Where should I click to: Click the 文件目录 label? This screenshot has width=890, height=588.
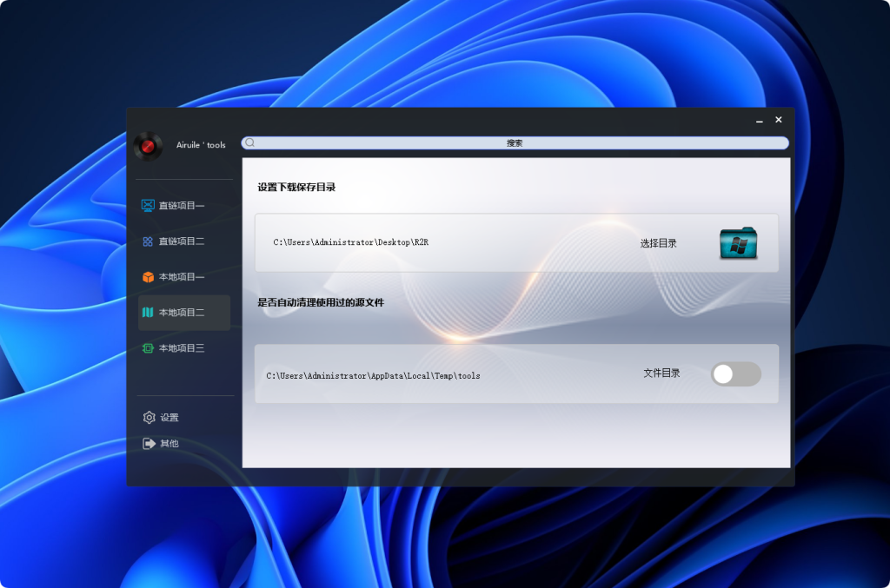pos(661,373)
